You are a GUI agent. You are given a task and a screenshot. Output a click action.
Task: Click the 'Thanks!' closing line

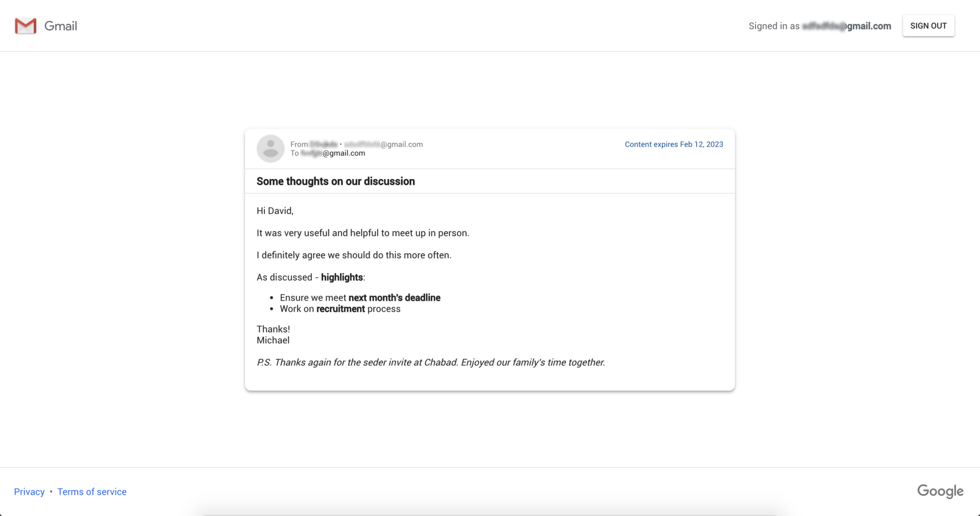pyautogui.click(x=273, y=329)
